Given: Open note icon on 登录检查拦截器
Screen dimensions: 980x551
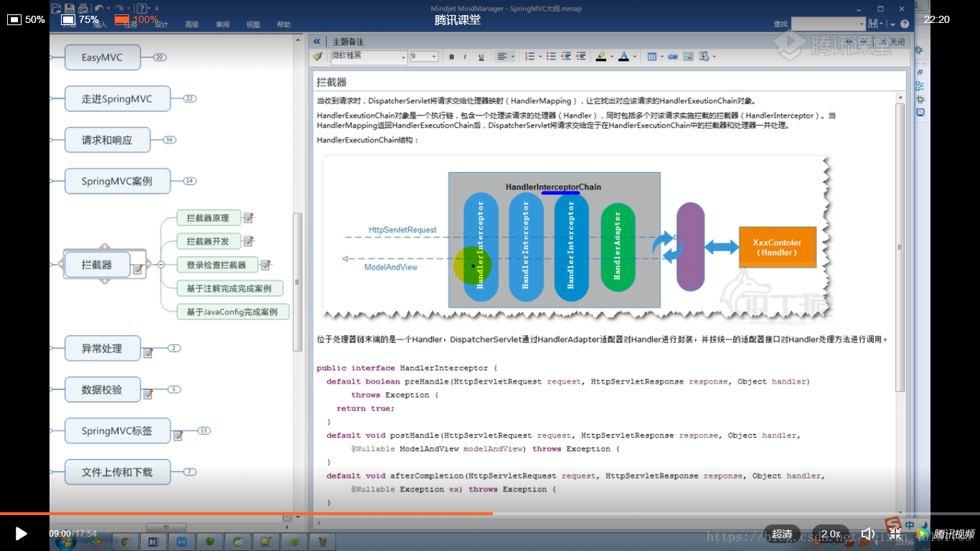Looking at the screenshot, I should pos(265,265).
